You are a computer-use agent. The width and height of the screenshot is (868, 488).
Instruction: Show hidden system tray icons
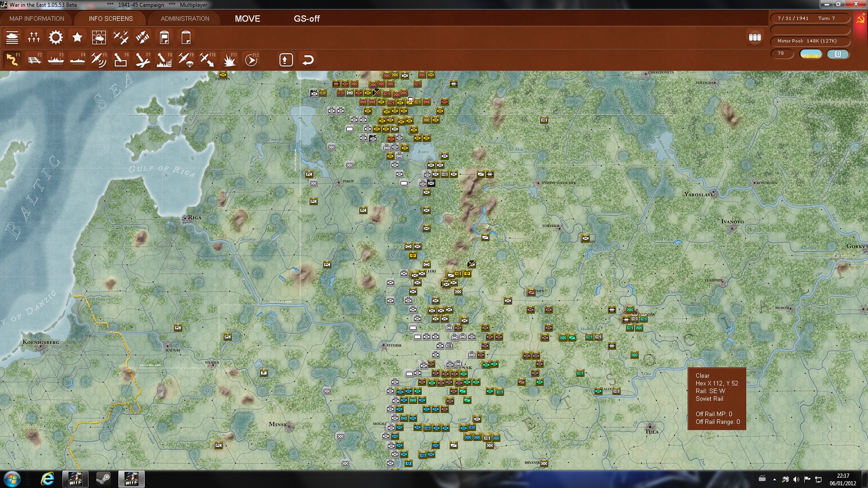coord(774,479)
